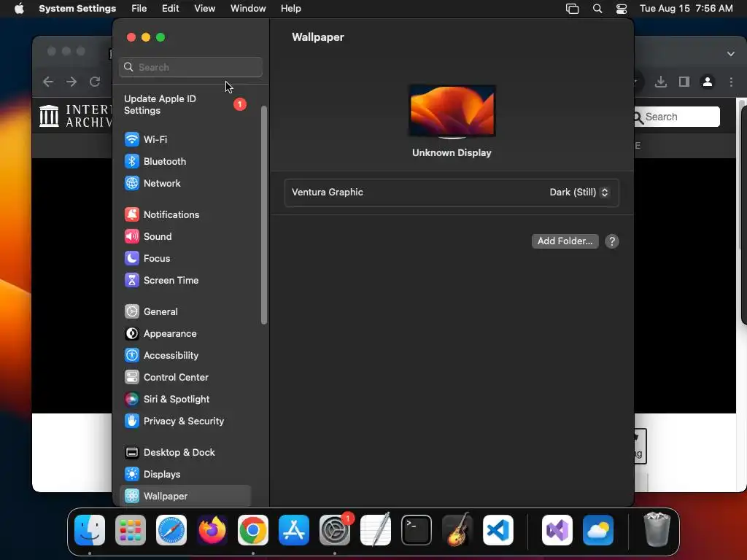
Task: Switch to Chrome in the Dock
Action: pos(253,530)
